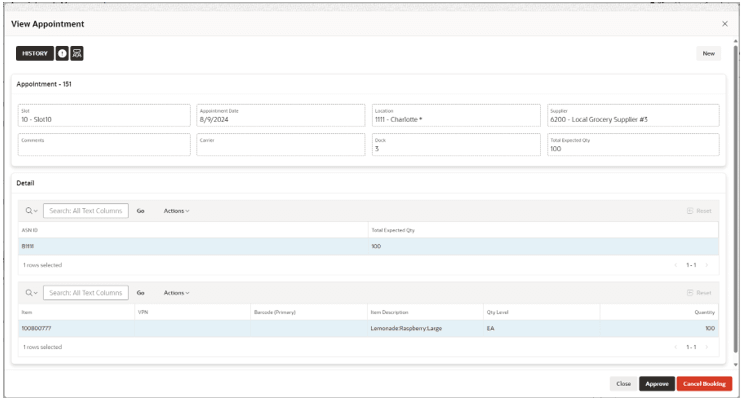Click the dialog's vertical scrollbar
Screen dimensions: 744x402
[736, 199]
